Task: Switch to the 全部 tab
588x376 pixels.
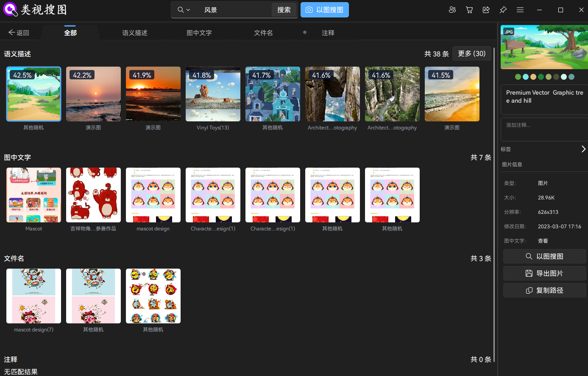Action: pos(70,33)
